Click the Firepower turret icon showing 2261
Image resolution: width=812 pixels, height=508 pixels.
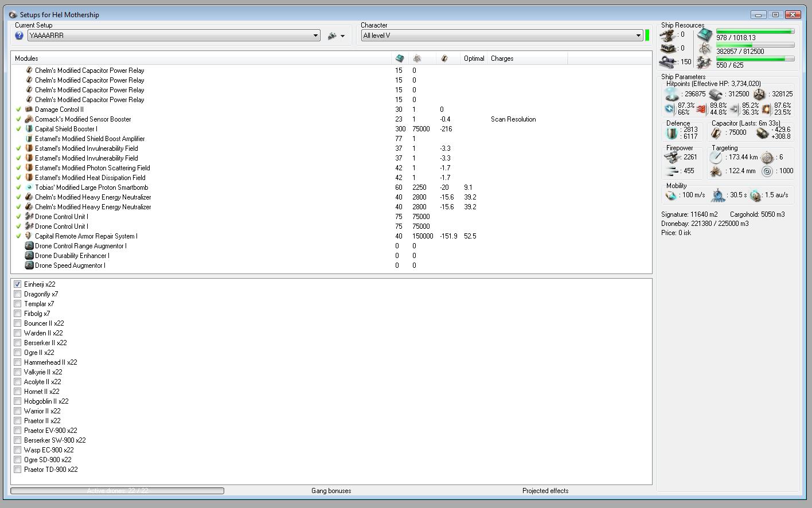672,157
